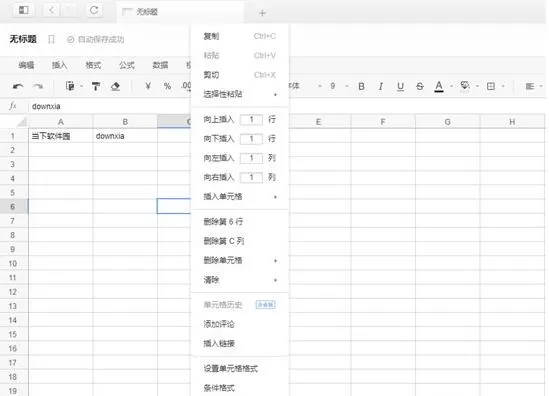Choose 添加评论 in context menu
Viewport: 549px width, 396px height.
[240, 324]
